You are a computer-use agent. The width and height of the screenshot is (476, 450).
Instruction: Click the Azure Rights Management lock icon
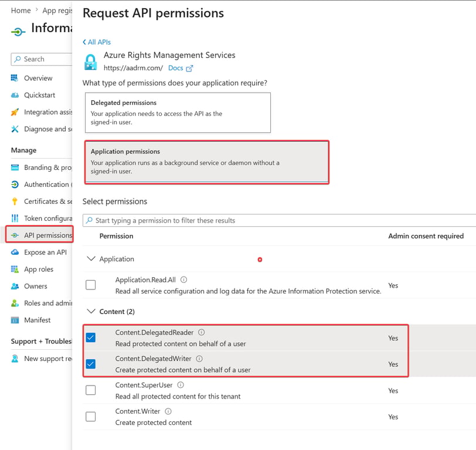pos(90,62)
